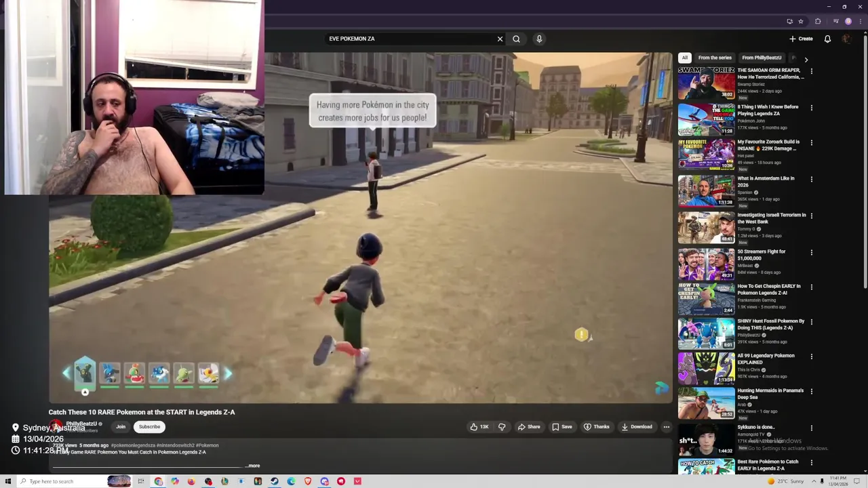The height and width of the screenshot is (488, 868).
Task: Open options for 'What is Amsterdam Like' video
Action: coord(811,180)
